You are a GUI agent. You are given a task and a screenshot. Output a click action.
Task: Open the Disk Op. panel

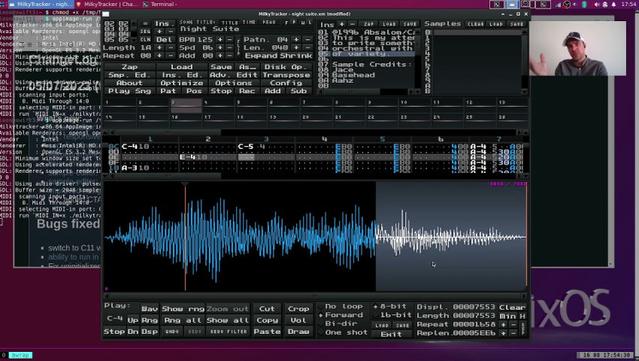[286, 67]
